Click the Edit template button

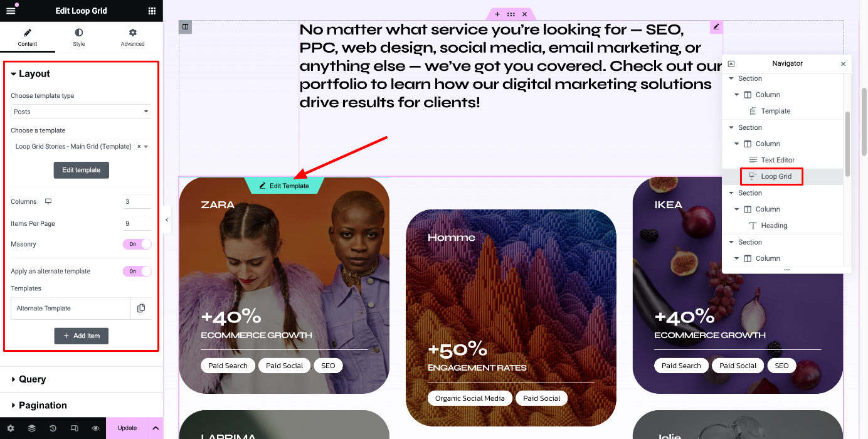82,170
